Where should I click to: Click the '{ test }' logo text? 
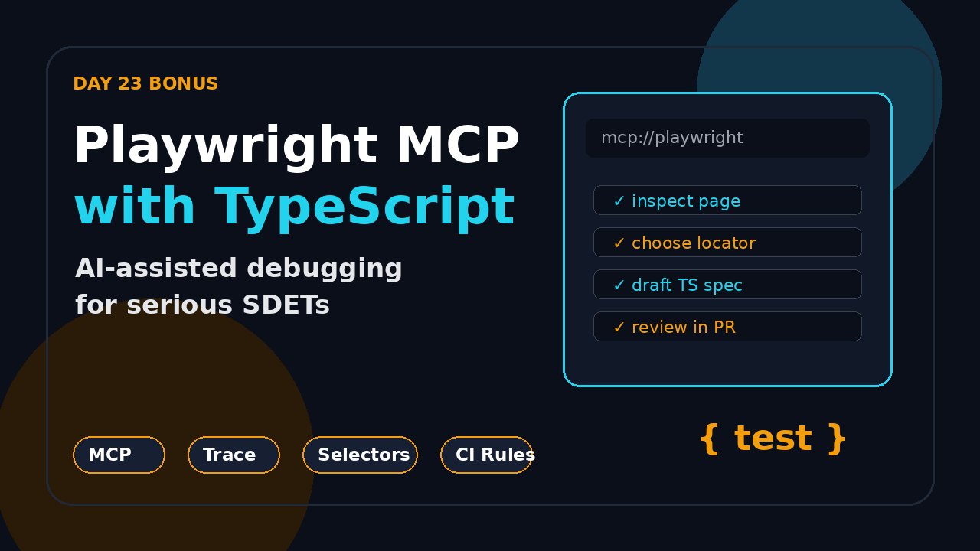tap(773, 439)
